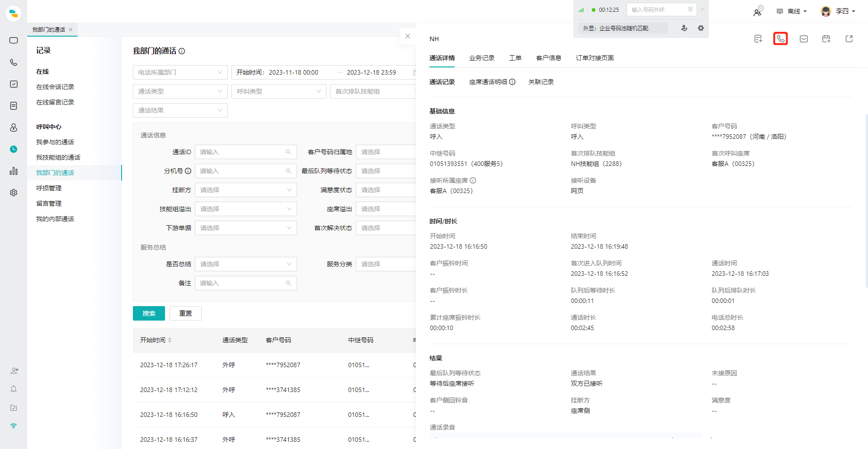Open the document icon in left sidebar
Screen dimensions: 868x449
14,106
